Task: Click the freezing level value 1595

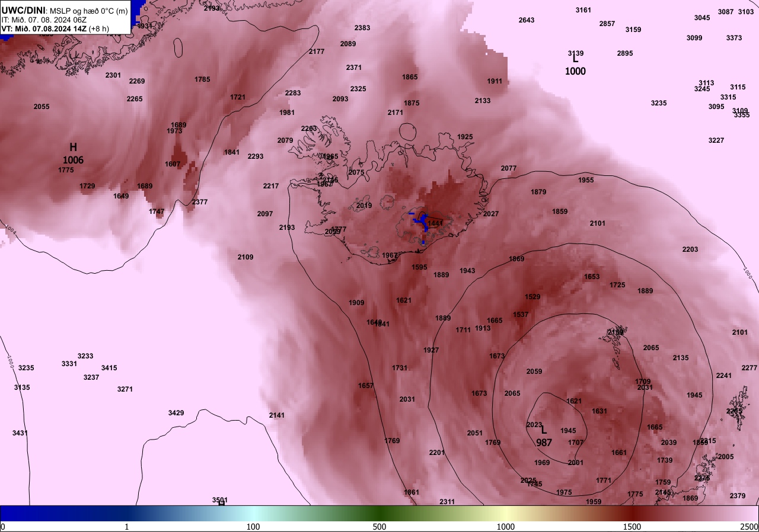Action: point(419,267)
